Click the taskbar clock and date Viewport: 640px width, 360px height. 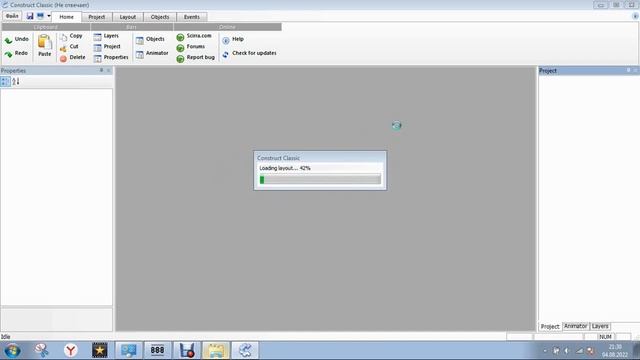tap(615, 351)
